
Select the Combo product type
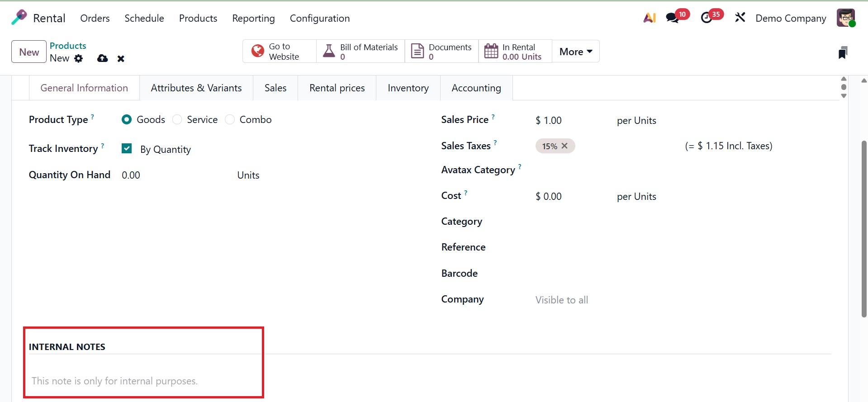coord(230,119)
